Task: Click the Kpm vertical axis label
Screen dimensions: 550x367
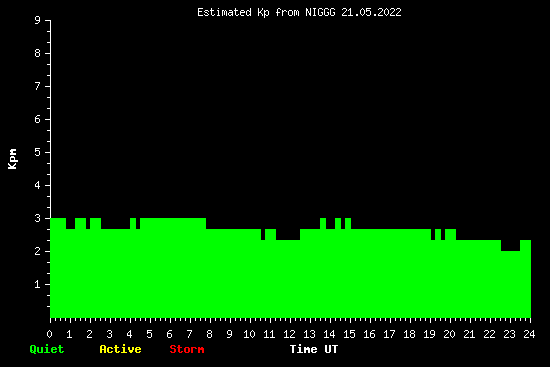Action: (x=13, y=159)
